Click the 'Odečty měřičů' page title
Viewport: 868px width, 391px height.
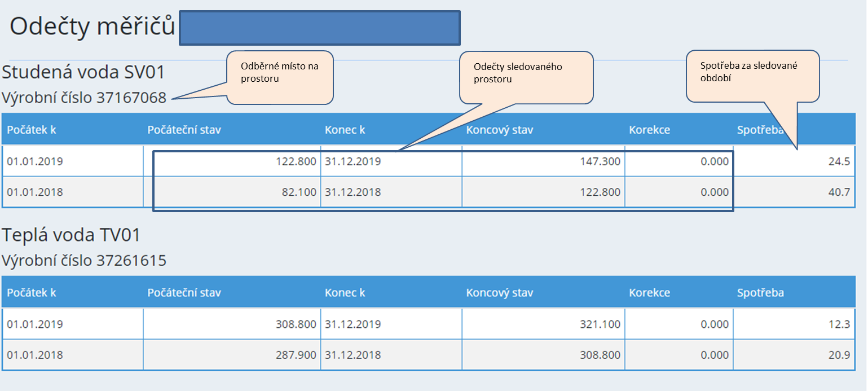pyautogui.click(x=92, y=27)
